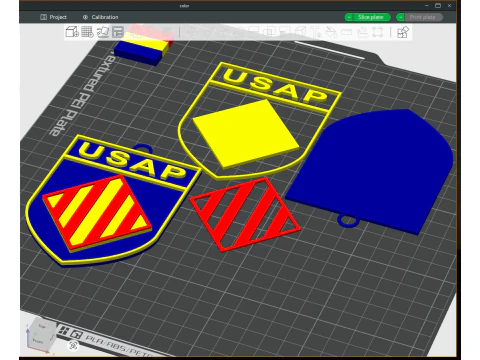Viewport: 480px width, 360px height.
Task: Expand the Print plate dropdown arrow
Action: click(x=400, y=17)
